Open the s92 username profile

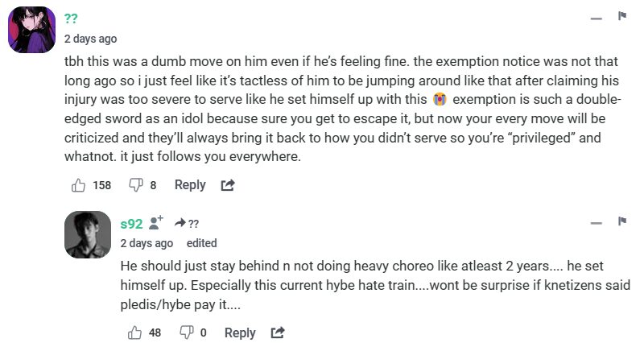[131, 224]
